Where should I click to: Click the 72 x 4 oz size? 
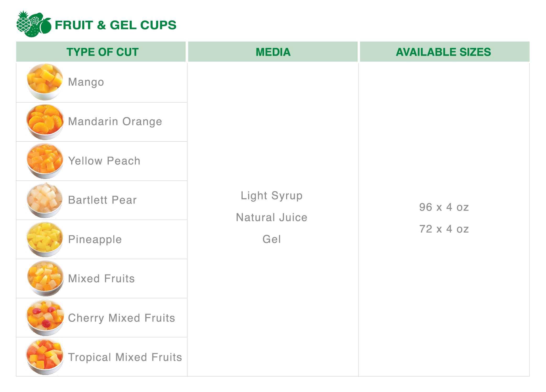click(x=444, y=229)
